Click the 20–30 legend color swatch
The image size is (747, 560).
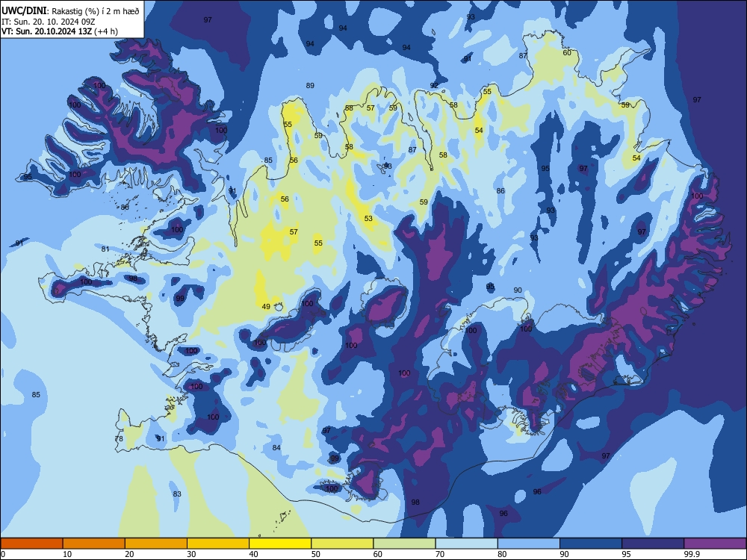pyautogui.click(x=156, y=544)
